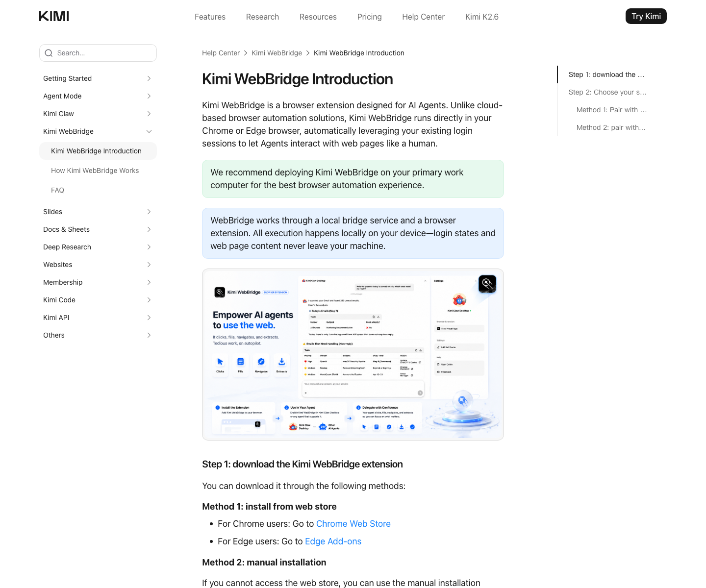This screenshot has width=706, height=588.
Task: Click the Step 1 heading text
Action: coord(303,464)
